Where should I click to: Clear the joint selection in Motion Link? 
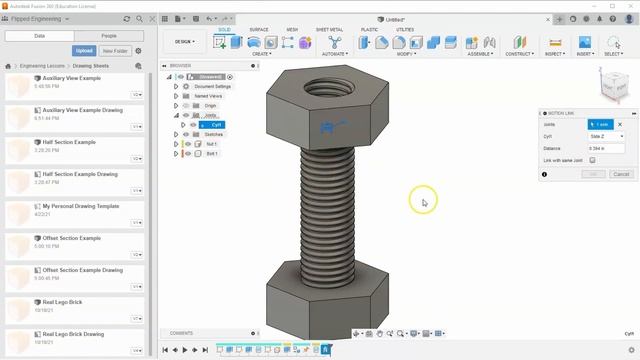tap(620, 124)
